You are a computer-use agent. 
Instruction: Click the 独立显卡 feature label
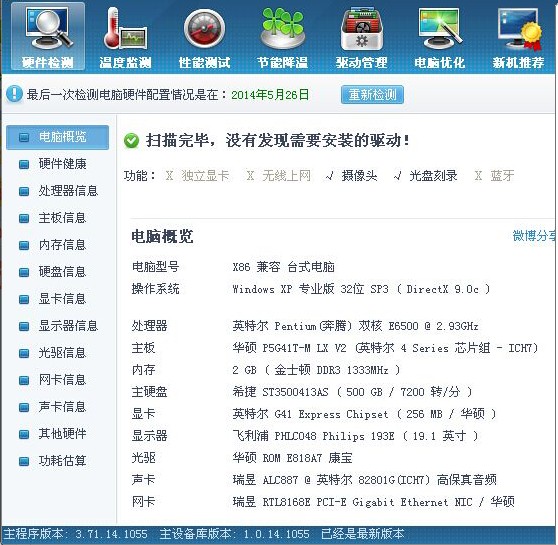click(205, 175)
